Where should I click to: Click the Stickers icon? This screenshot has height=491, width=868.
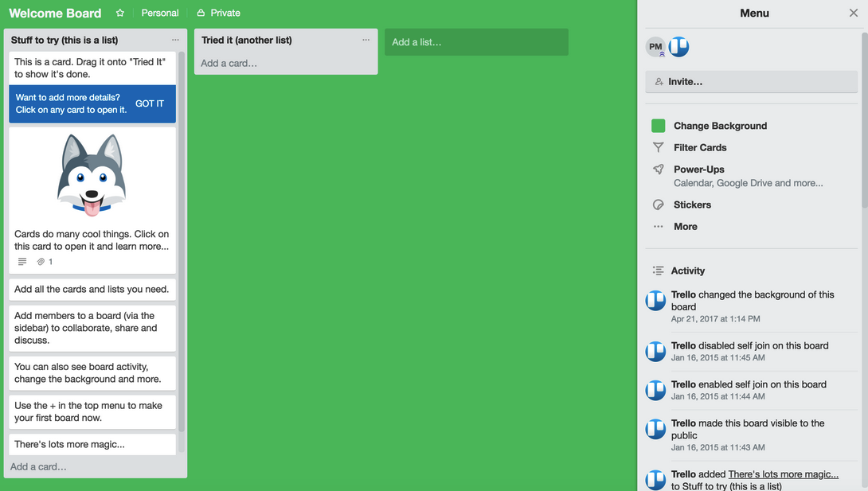point(659,205)
